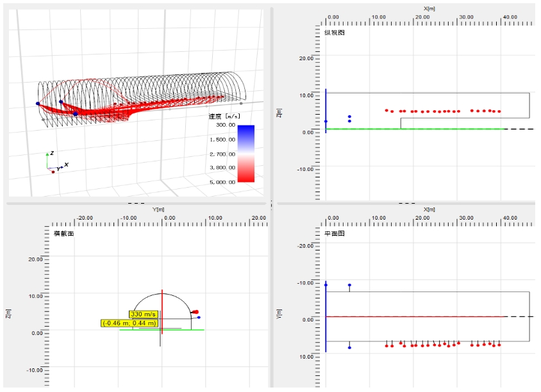Click the 速度 [m/s] legend title
Image resolution: width=541 pixels, height=392 pixels.
(x=224, y=117)
